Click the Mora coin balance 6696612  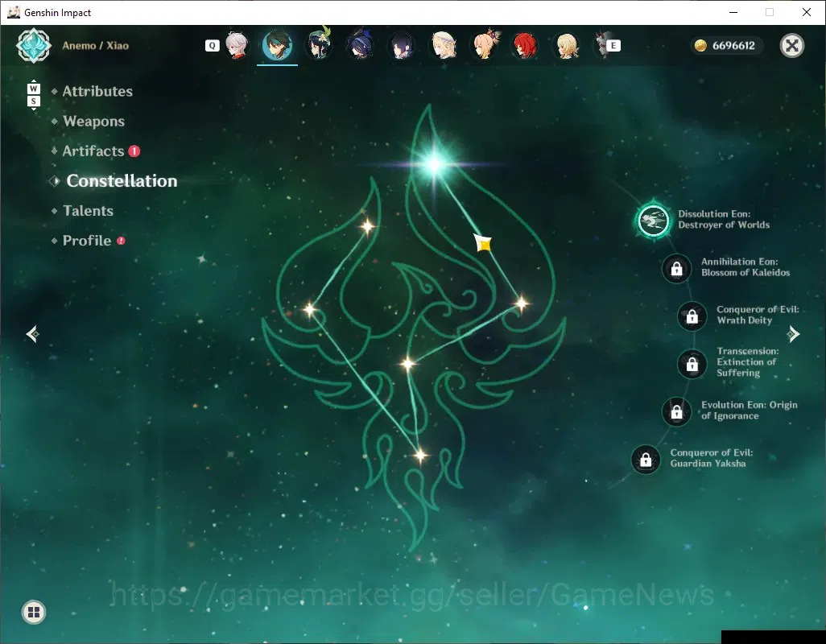[x=726, y=46]
